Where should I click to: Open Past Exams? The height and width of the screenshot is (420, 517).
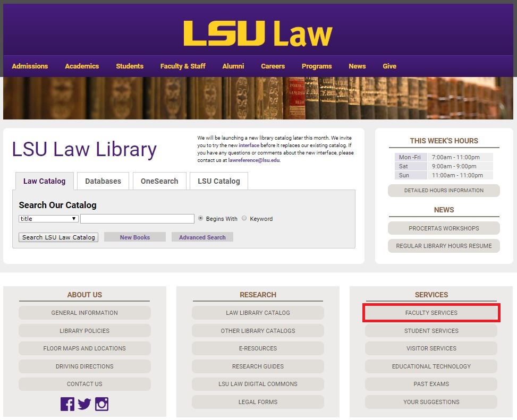431,384
